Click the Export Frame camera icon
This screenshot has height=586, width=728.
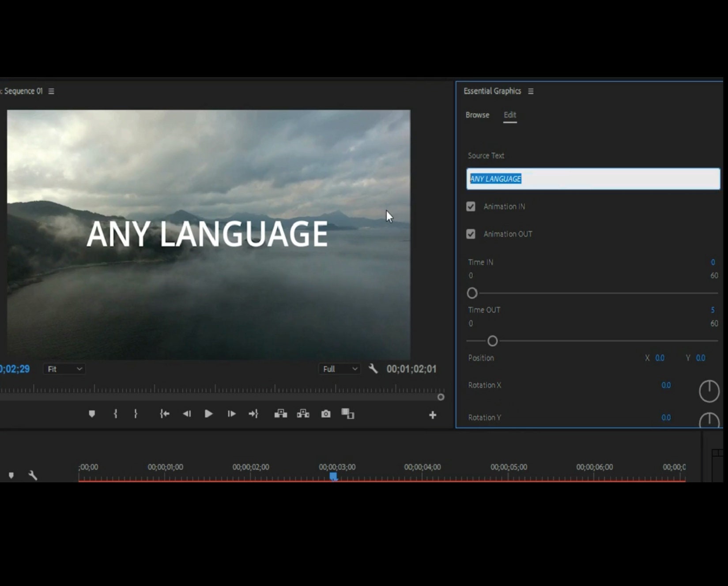[325, 414]
